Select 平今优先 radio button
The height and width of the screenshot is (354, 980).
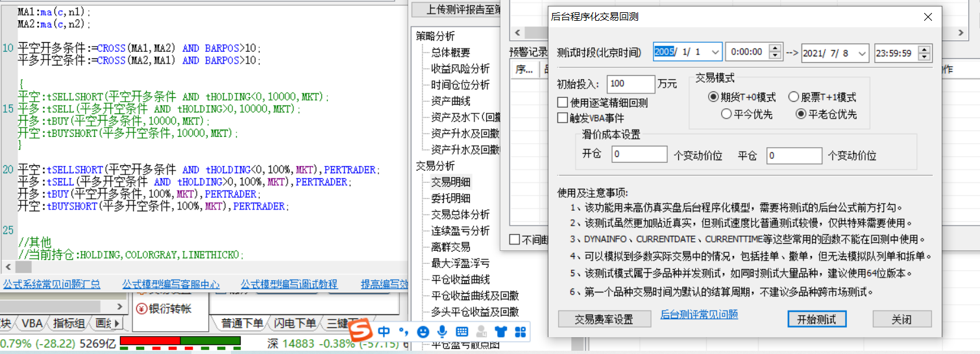coord(727,114)
